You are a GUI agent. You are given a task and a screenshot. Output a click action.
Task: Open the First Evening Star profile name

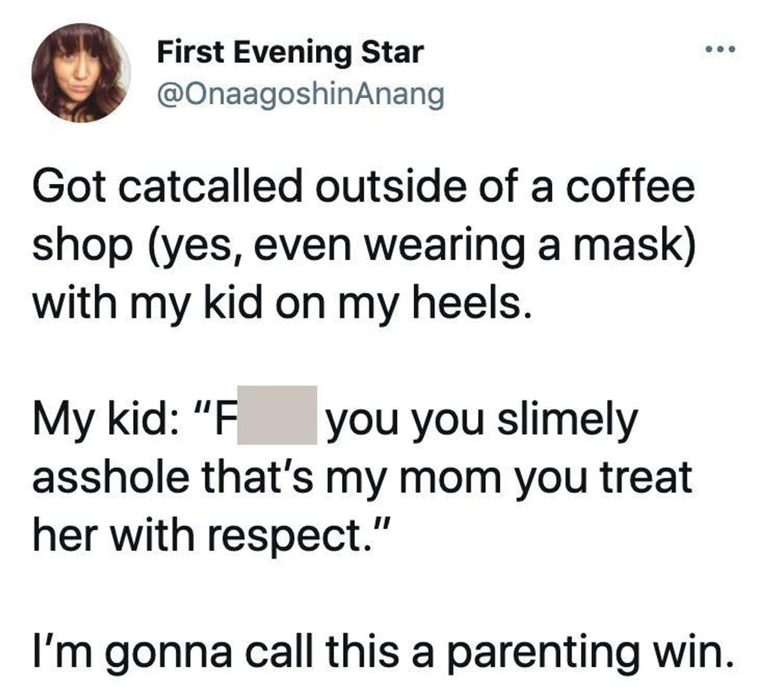point(290,53)
